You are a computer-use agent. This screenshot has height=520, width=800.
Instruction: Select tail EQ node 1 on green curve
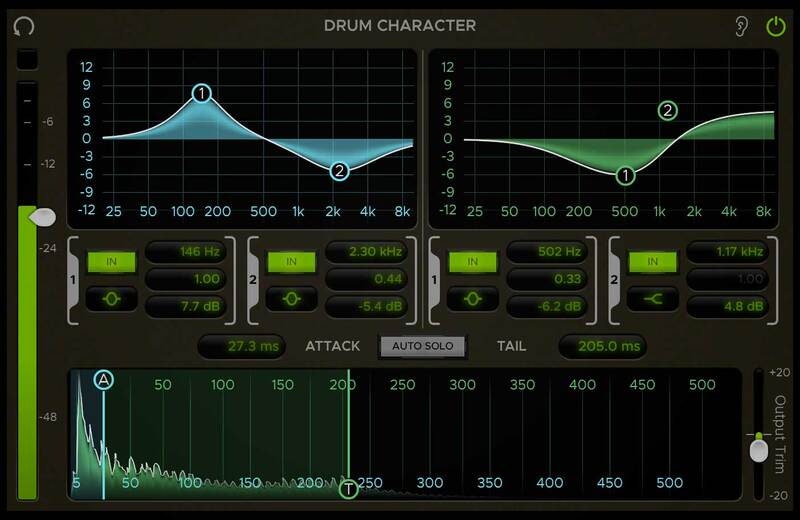pyautogui.click(x=625, y=176)
